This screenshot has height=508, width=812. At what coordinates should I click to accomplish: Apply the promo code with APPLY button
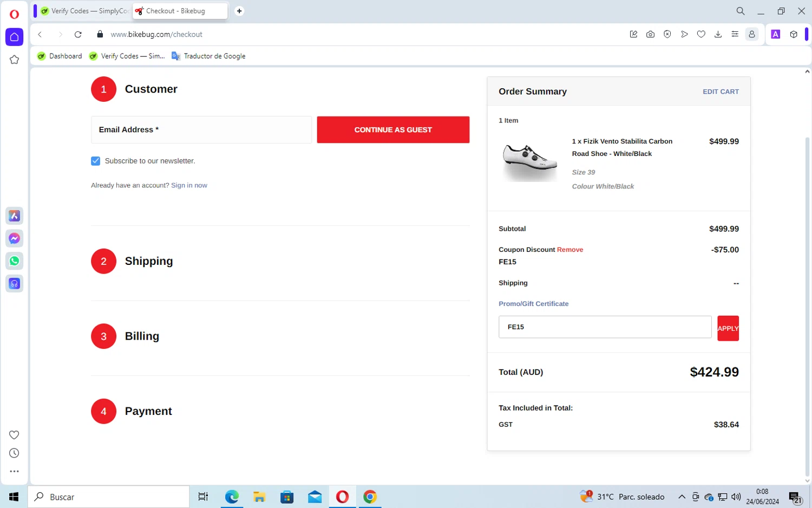pos(728,328)
